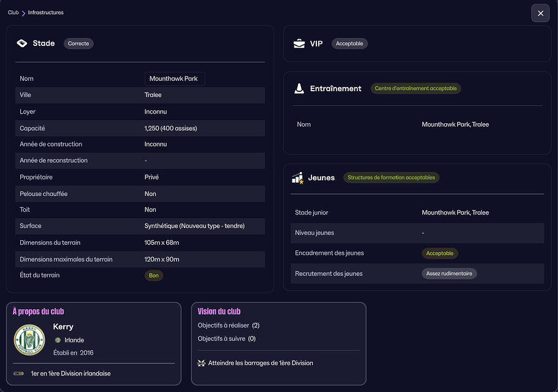Screen dimensions: 558x392
Task: Click the Toit row Non value
Action: point(150,209)
